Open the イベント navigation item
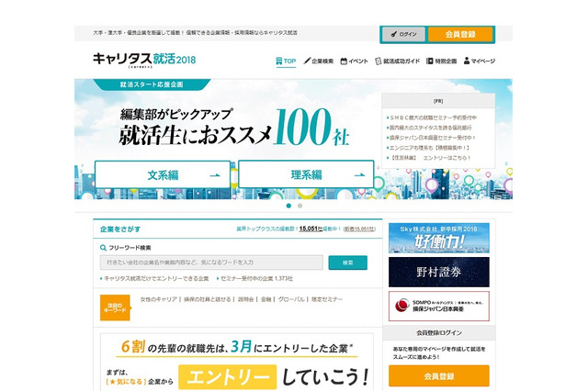Viewport: 588px width, 391px height. 354,61
